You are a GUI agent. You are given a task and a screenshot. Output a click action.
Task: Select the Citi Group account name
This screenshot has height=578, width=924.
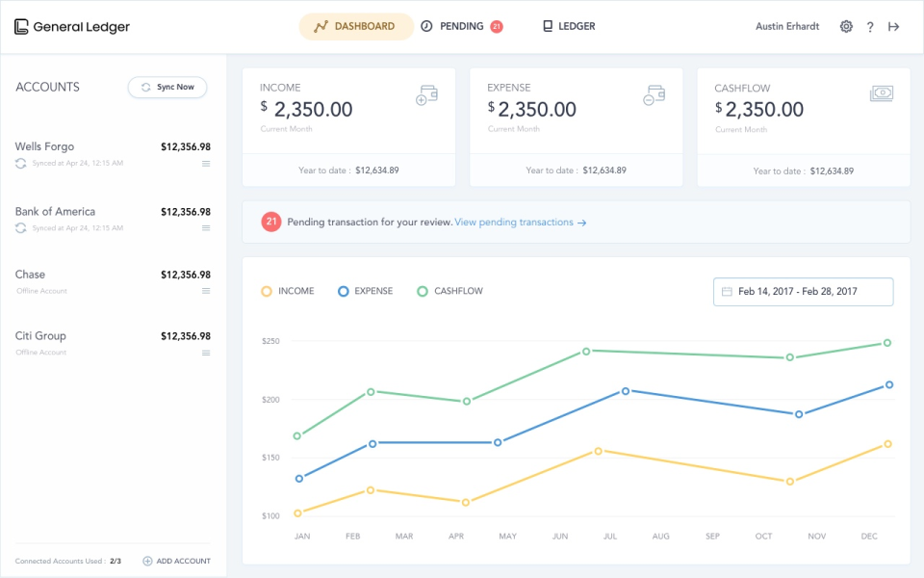[x=40, y=335]
